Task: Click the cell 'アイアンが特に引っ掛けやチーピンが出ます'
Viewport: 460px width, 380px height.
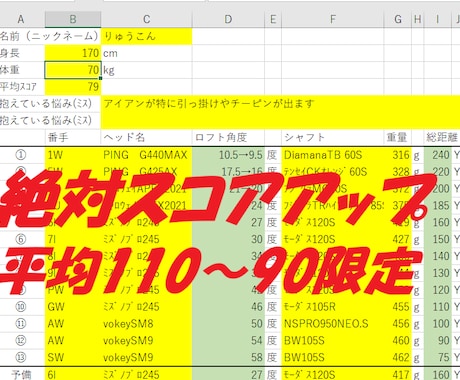Action: (280, 104)
